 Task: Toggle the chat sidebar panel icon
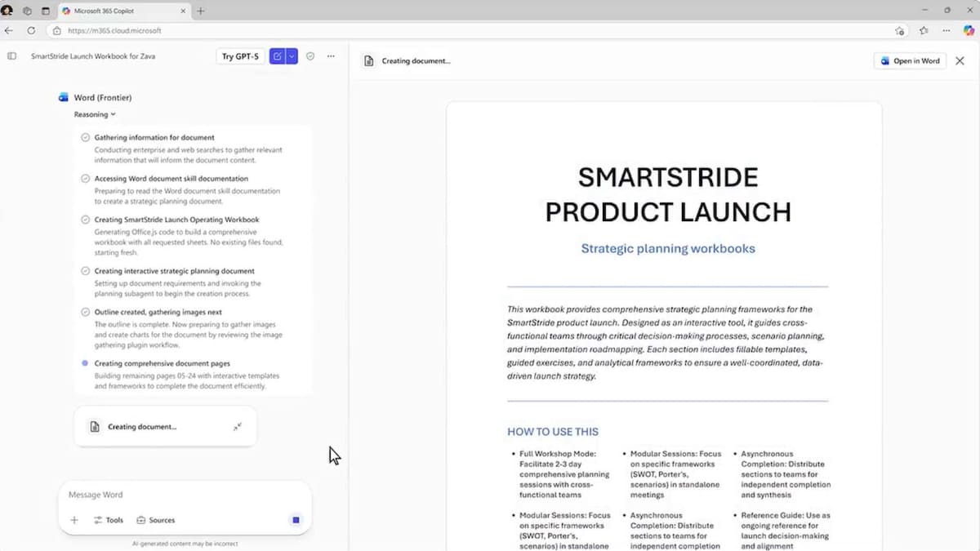click(11, 56)
